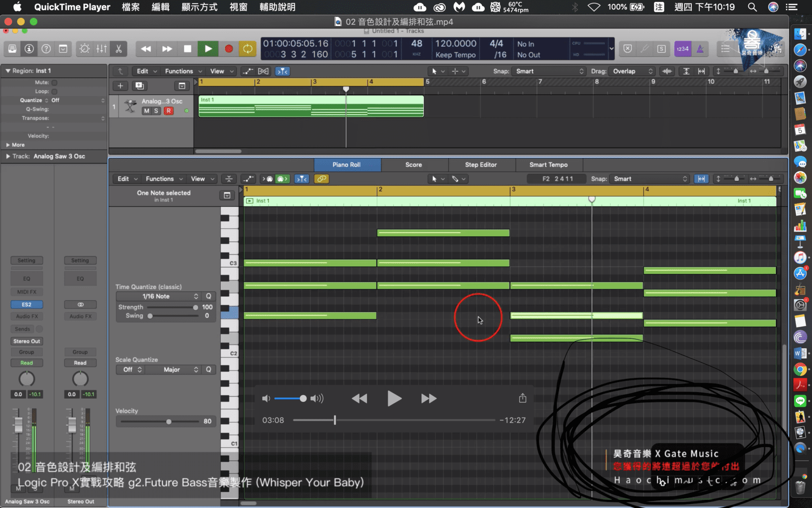Screen dimensions: 812x508
Task: Click the Tuner button
Action: (645, 49)
